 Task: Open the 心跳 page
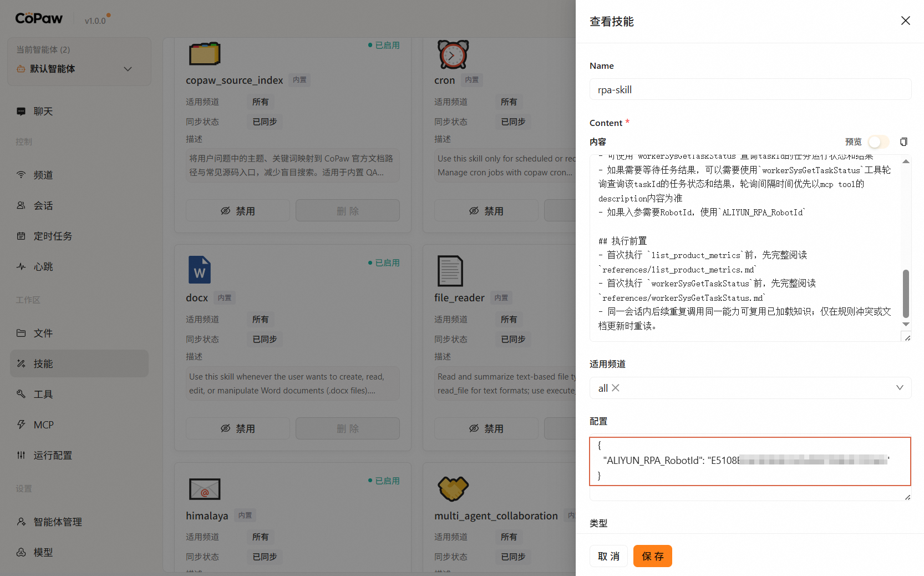tap(79, 266)
